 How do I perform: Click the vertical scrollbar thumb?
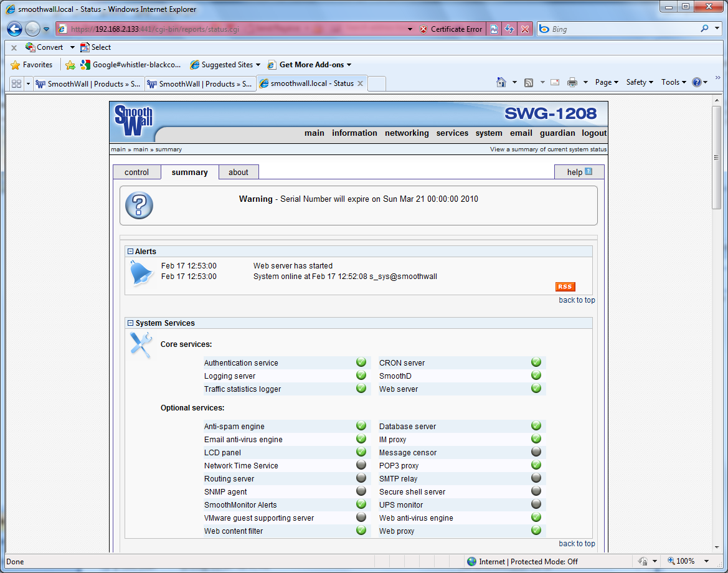click(716, 157)
